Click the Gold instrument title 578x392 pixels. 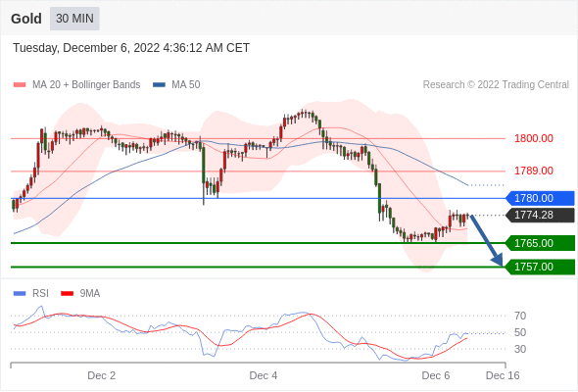(26, 19)
